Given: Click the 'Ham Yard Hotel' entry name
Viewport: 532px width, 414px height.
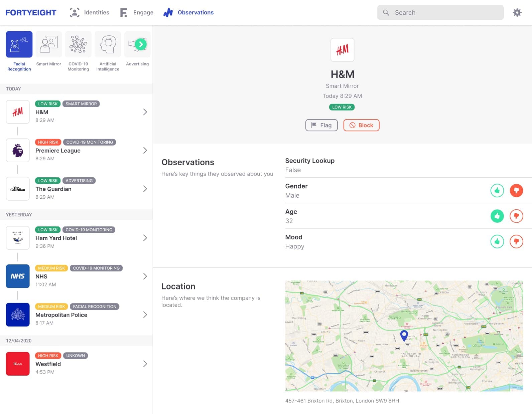Looking at the screenshot, I should (x=56, y=238).
